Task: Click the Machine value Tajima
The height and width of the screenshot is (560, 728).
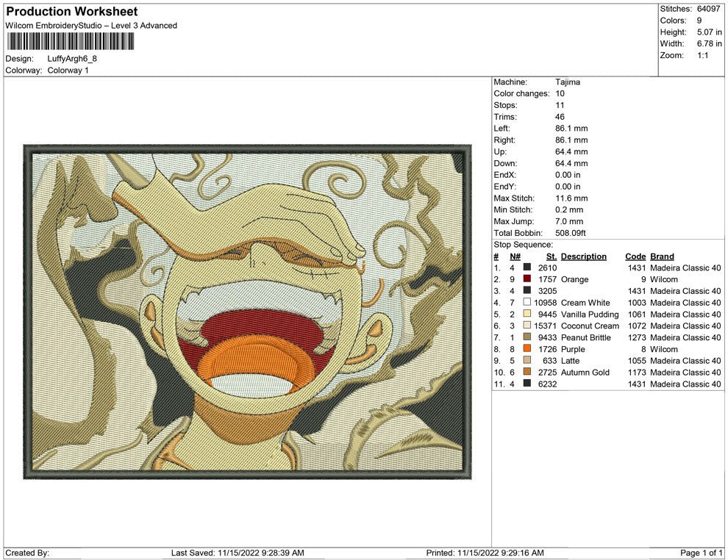Action: click(x=568, y=82)
